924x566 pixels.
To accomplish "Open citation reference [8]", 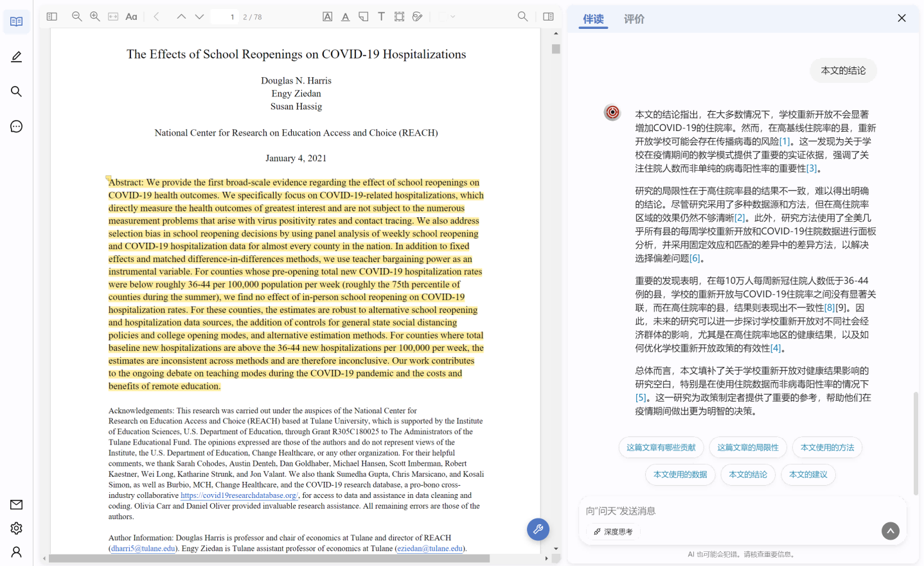I will [830, 308].
